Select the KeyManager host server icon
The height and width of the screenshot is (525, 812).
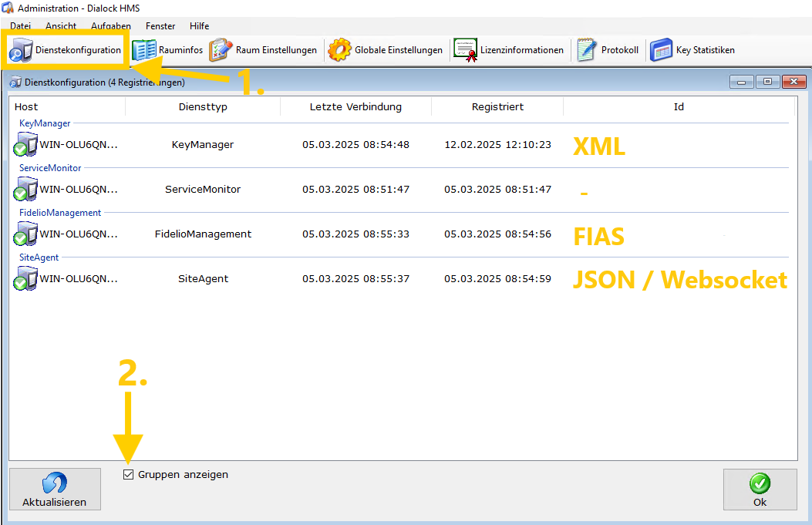click(25, 144)
